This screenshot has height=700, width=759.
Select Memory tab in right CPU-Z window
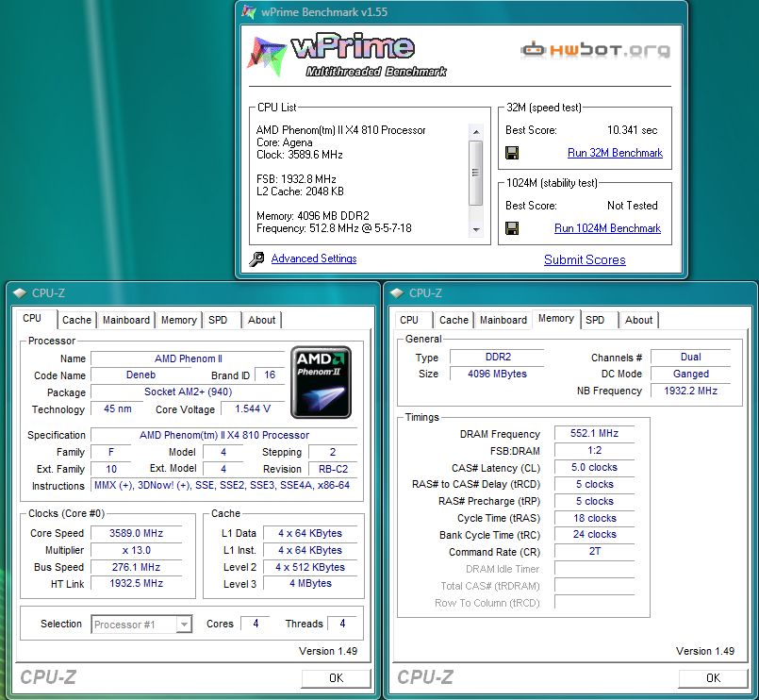click(x=555, y=318)
